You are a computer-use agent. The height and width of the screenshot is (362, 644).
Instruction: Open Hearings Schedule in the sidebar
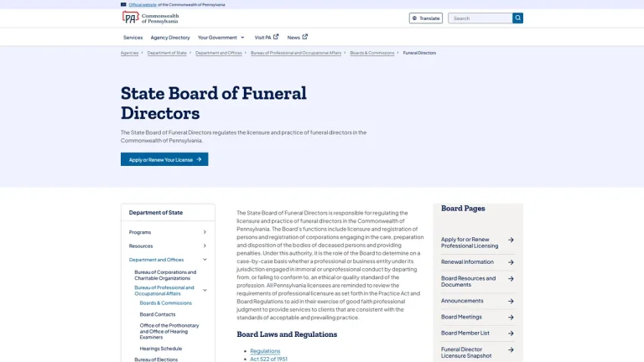161,349
